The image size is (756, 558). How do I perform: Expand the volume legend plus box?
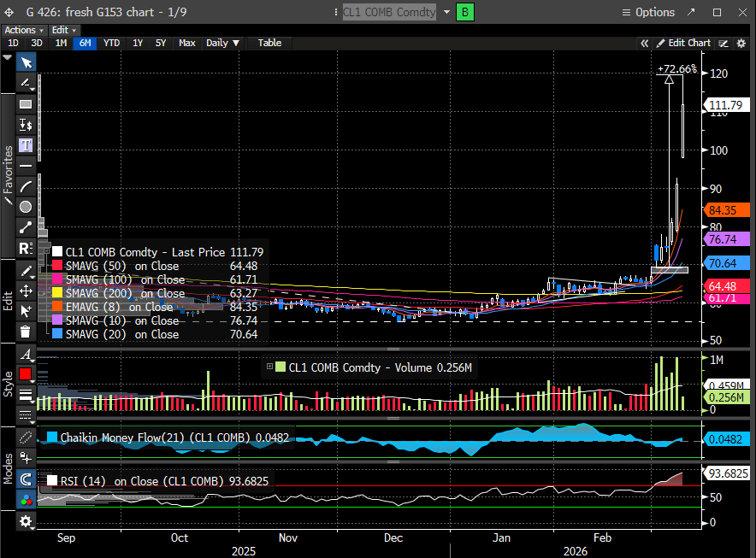270,367
